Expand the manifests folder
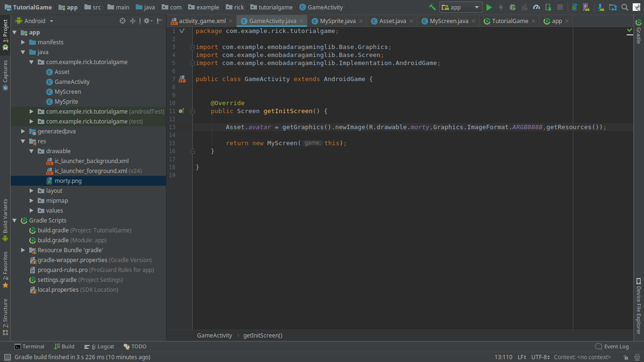The width and height of the screenshot is (644, 362). 23,42
